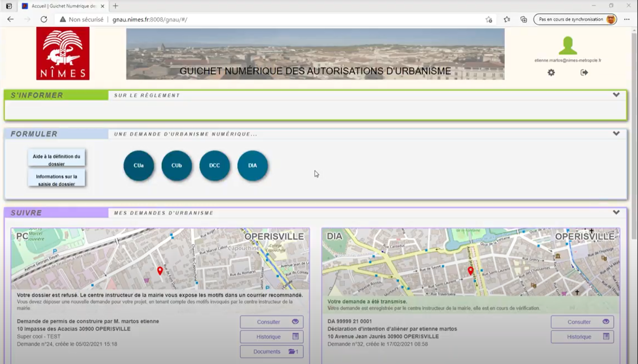Click Pas en cours de synchronisation profile button
The height and width of the screenshot is (364, 638).
(x=575, y=20)
